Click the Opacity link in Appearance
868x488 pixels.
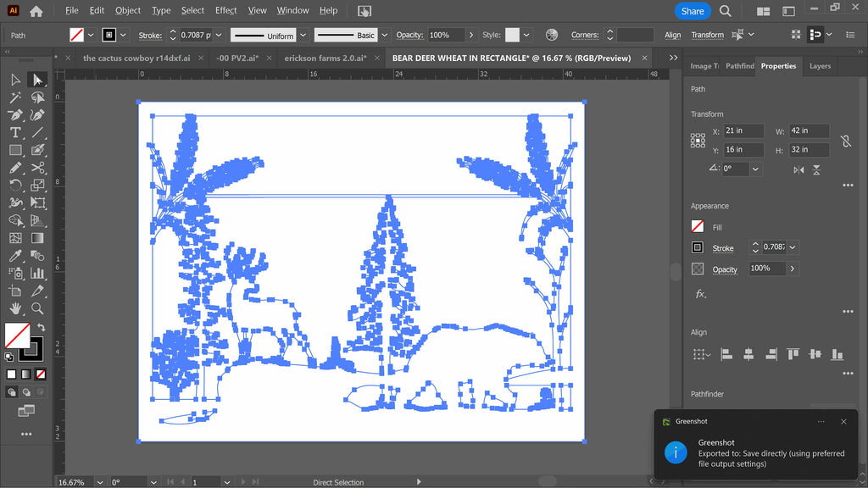pyautogui.click(x=725, y=269)
